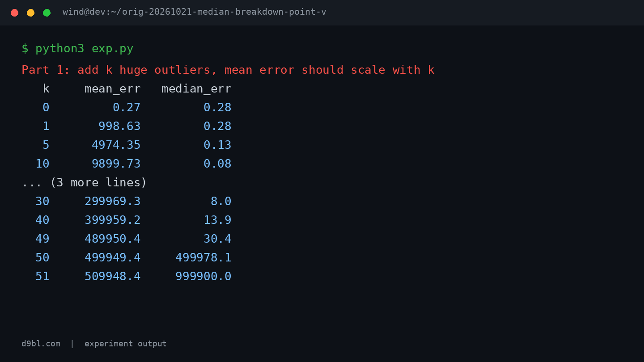This screenshot has height=362, width=644.
Task: Click the mean error value 4974.35
Action: (x=116, y=145)
